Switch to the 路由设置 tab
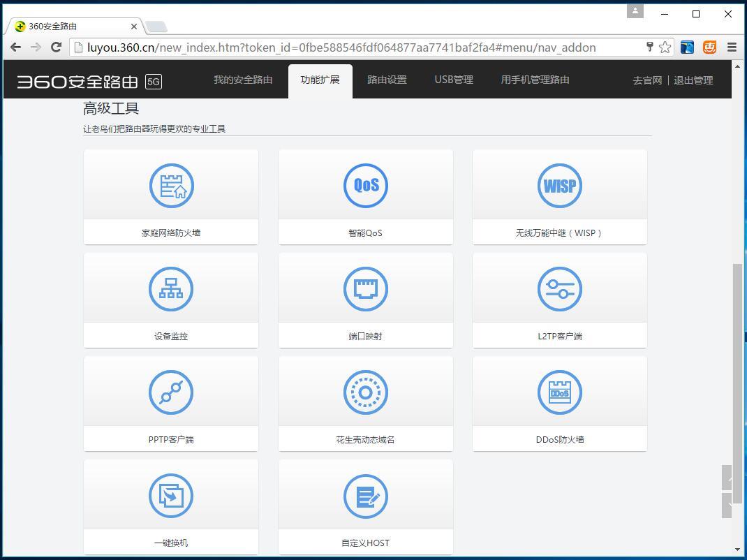747x560 pixels. [x=387, y=80]
